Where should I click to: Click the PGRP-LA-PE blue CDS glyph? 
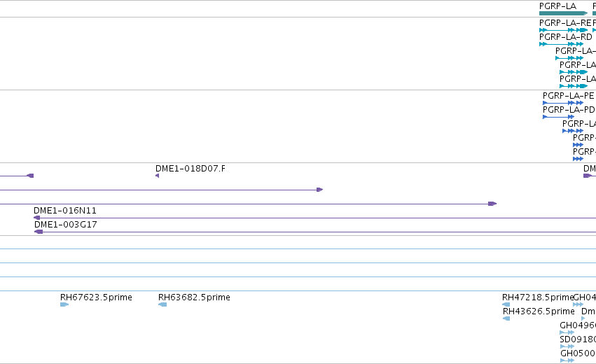pyautogui.click(x=563, y=103)
